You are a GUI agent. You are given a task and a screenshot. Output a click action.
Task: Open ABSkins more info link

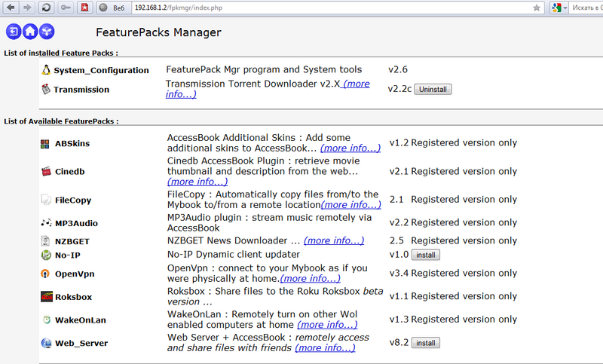click(350, 148)
